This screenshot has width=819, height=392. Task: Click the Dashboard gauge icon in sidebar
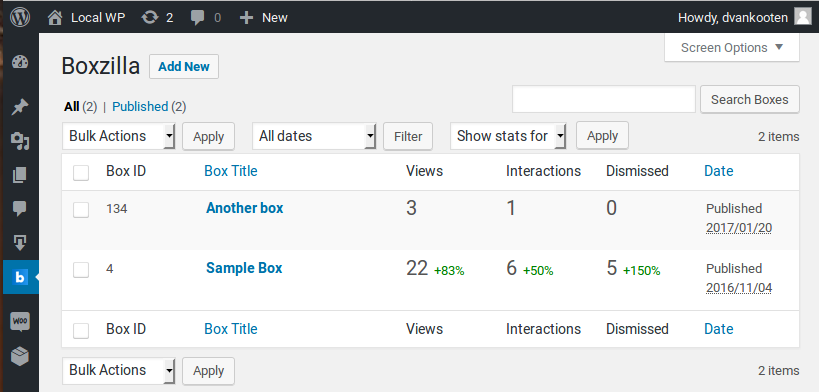20,62
